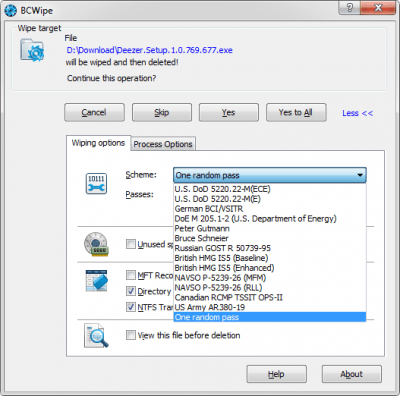Select Russian GOST R 50739-95 scheme
Image resolution: width=400 pixels, height=396 pixels.
tap(270, 248)
